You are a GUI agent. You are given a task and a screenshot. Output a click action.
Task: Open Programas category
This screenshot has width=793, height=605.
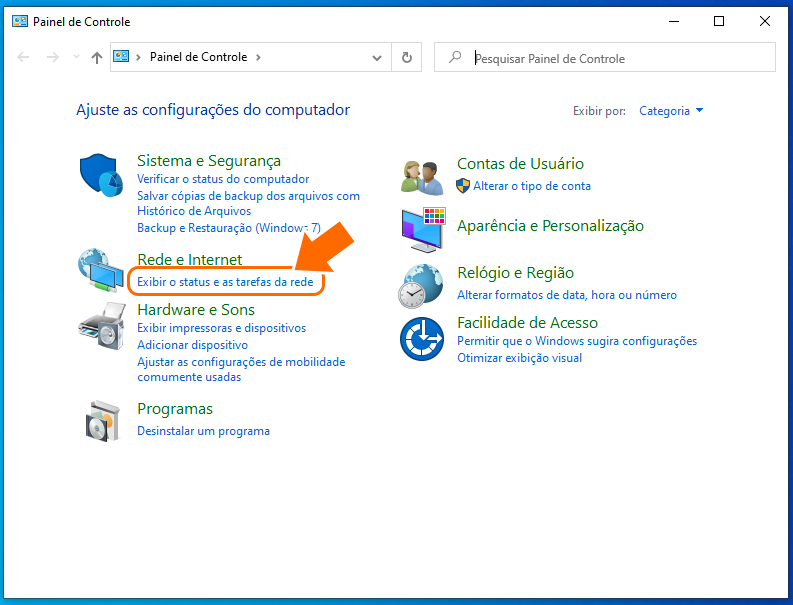[175, 409]
